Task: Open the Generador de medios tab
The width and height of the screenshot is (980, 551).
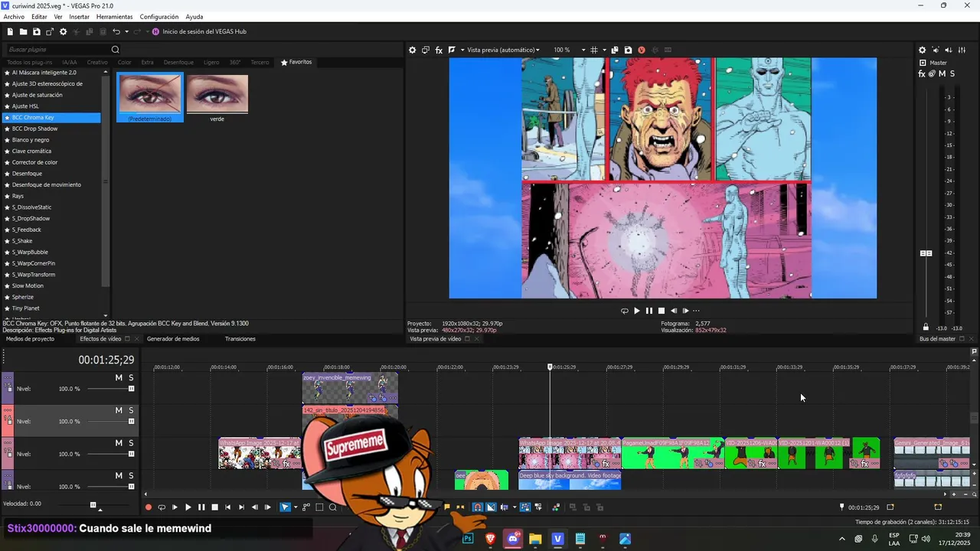Action: point(173,339)
